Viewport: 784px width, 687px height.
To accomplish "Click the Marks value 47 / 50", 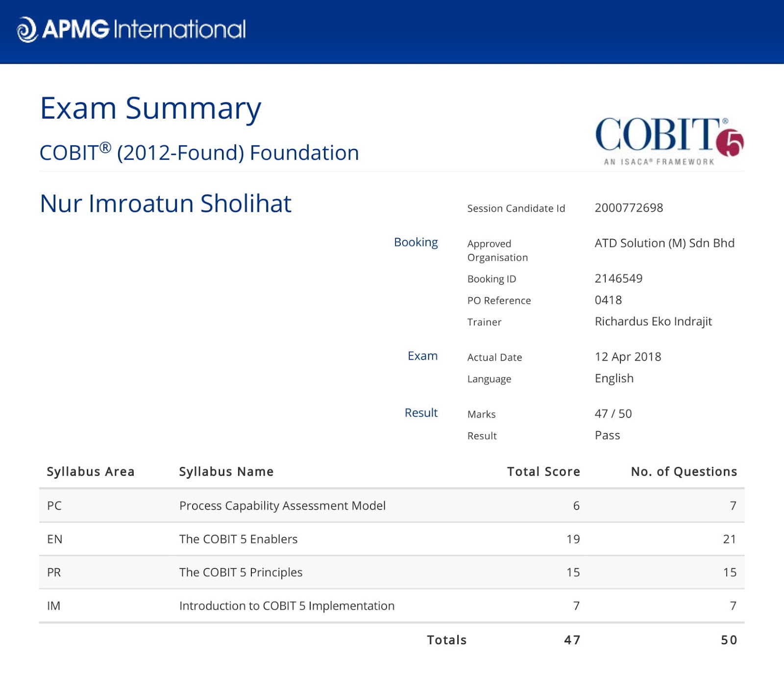I will point(613,414).
